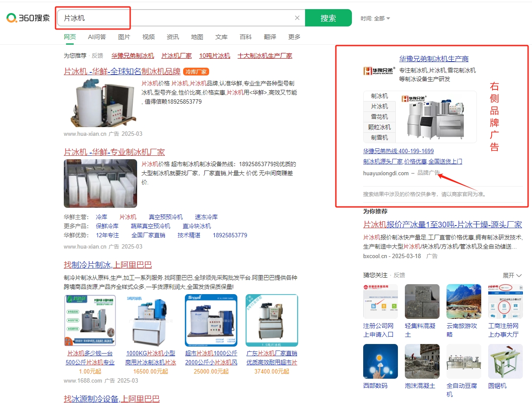Open the 时间: 全部 time filter dropdown

pos(375,18)
